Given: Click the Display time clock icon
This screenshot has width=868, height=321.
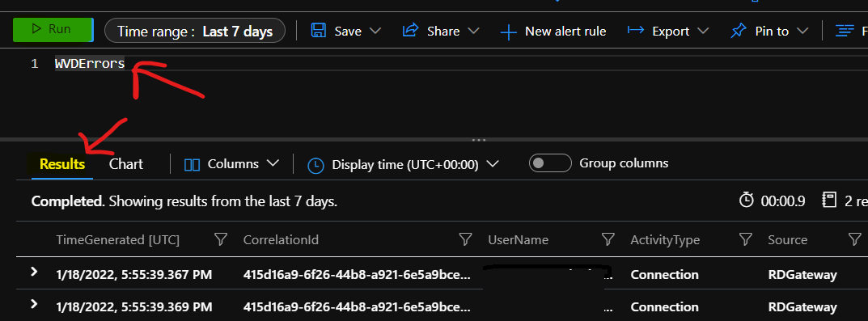Looking at the screenshot, I should [x=315, y=166].
